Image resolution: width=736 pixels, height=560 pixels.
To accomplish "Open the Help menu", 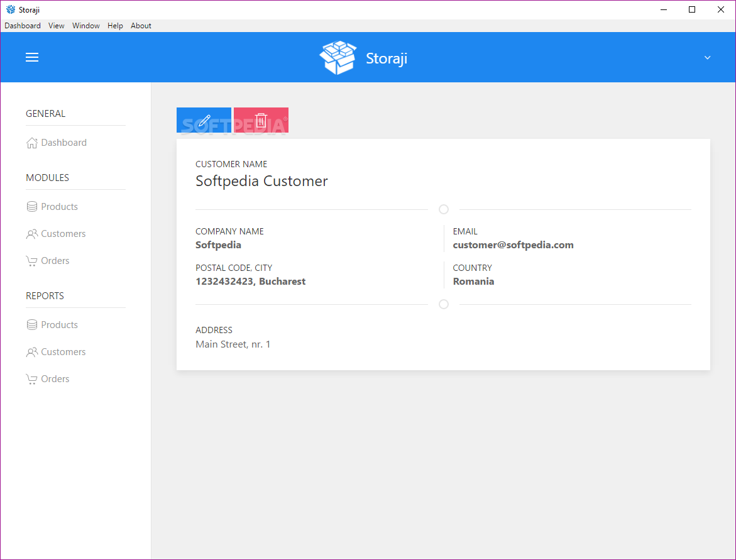I will point(115,26).
